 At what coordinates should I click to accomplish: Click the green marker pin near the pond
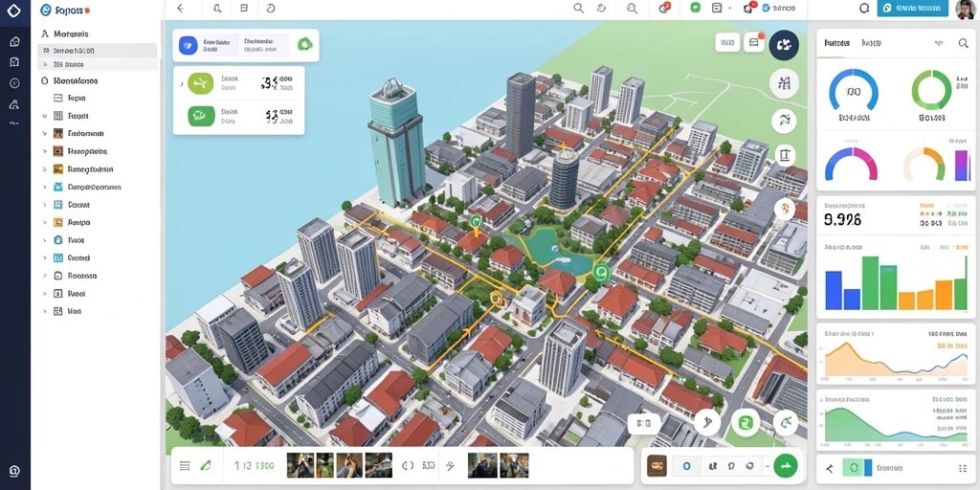[x=601, y=271]
